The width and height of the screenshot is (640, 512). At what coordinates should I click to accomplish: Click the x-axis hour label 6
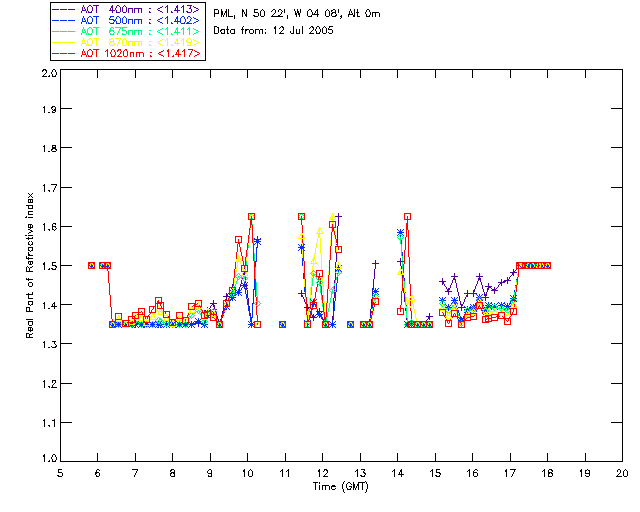[x=98, y=473]
